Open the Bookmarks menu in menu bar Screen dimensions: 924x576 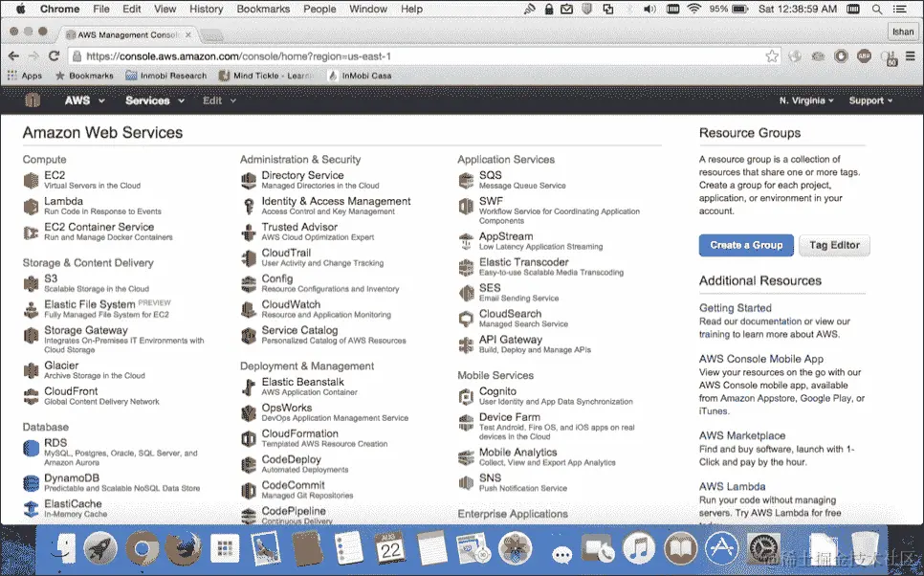pos(263,9)
